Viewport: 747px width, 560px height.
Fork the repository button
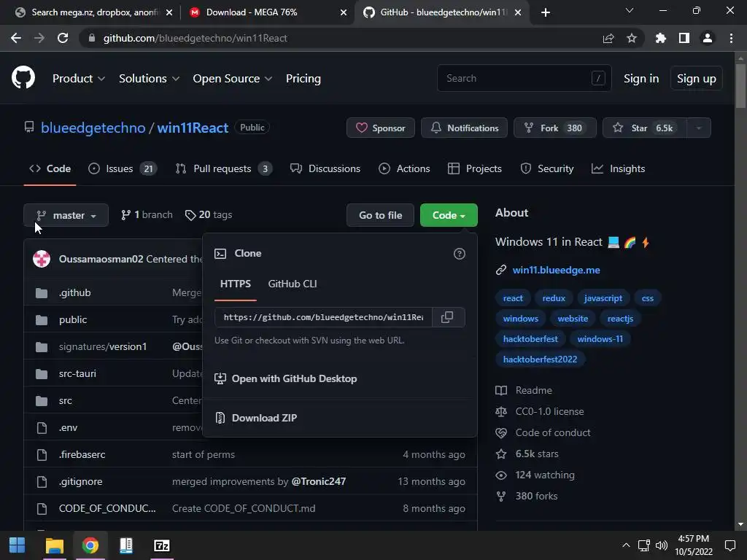click(x=555, y=128)
